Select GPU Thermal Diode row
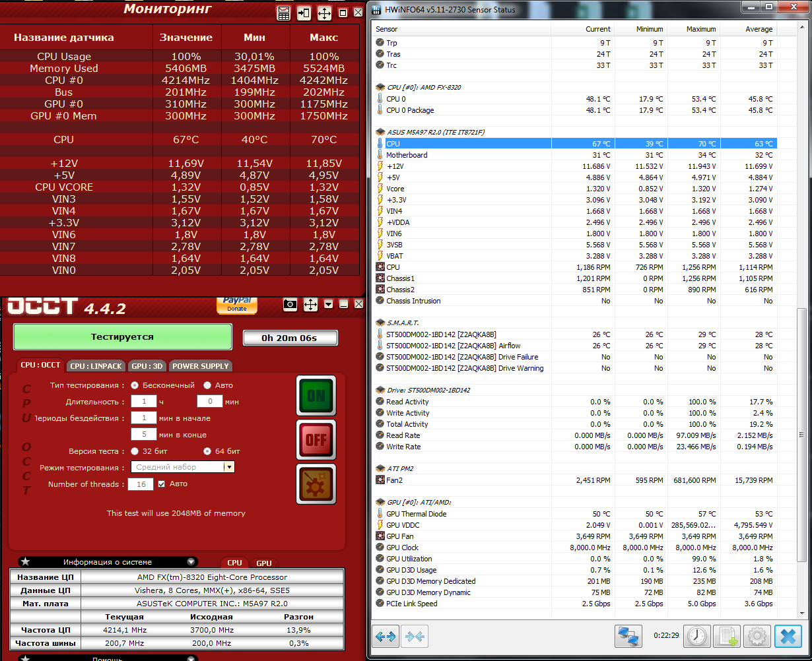812x661 pixels. (575, 514)
